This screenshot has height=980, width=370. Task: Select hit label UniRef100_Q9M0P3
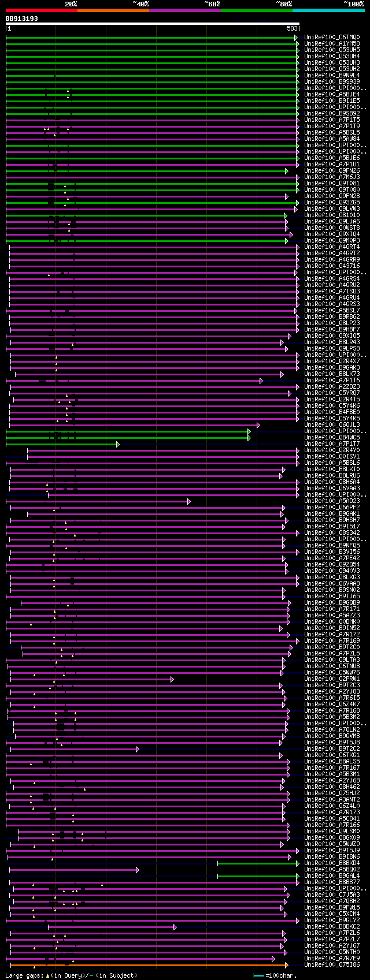click(x=332, y=241)
